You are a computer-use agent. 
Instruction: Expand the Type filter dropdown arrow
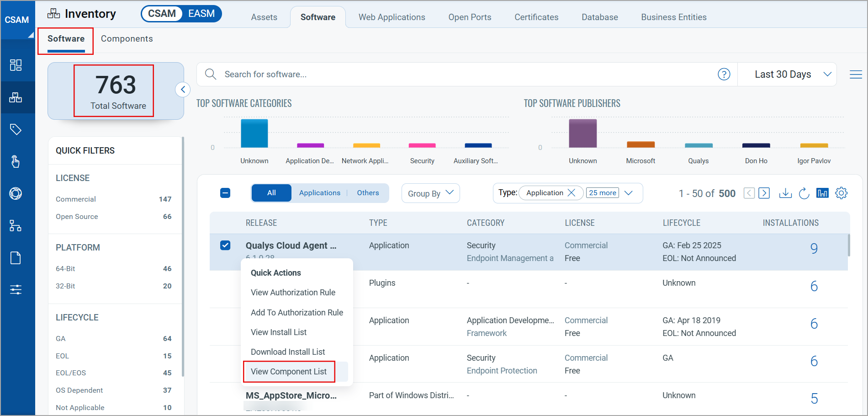[629, 193]
